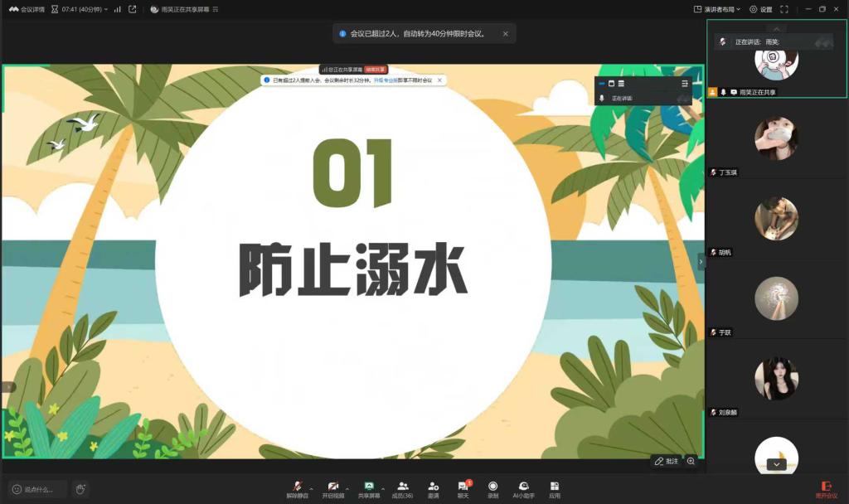Click the red 离开会议 leave button
849x504 pixels.
(826, 488)
